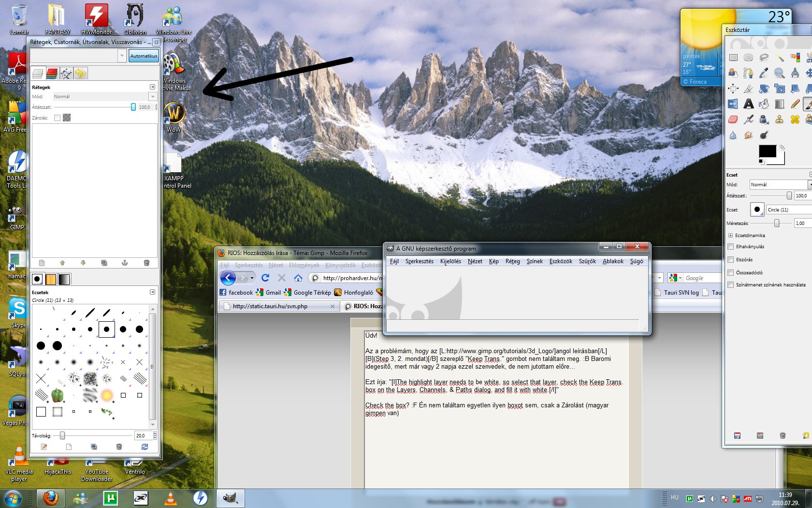The height and width of the screenshot is (508, 812).
Task: Select the Free Select lasso tool
Action: tap(764, 58)
